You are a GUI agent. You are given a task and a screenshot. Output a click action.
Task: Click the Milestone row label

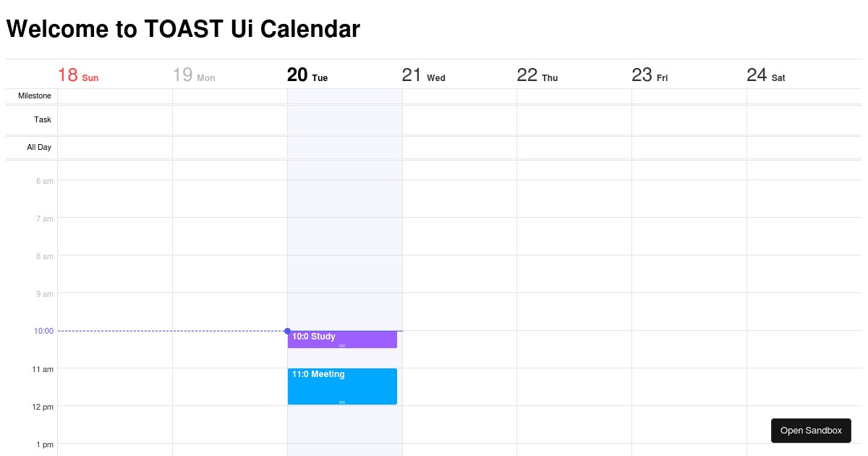34,96
